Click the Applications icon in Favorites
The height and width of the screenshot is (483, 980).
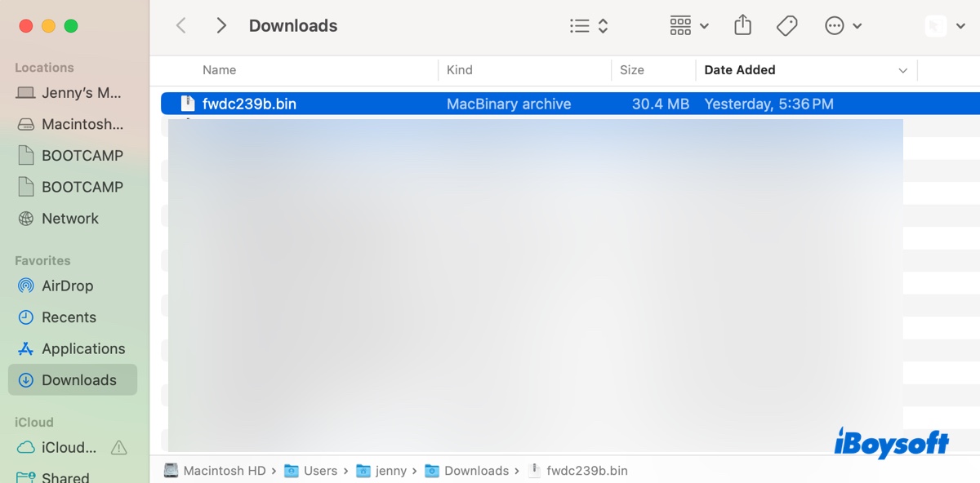tap(26, 348)
